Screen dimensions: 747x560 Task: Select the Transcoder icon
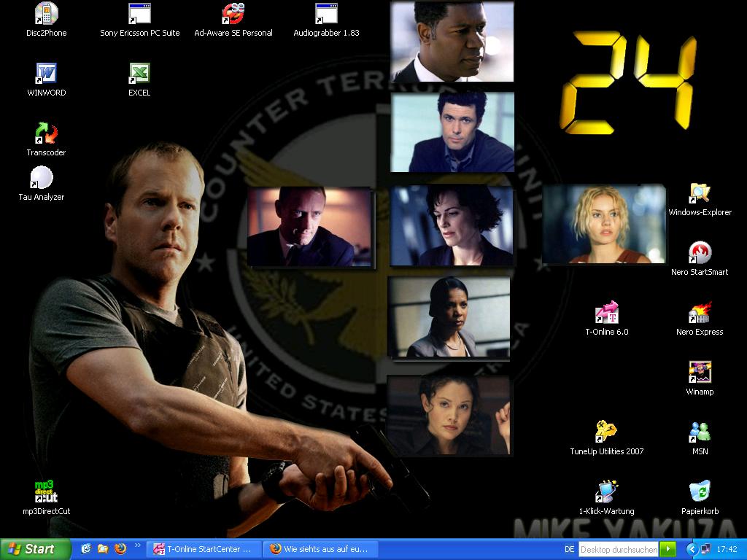(46, 133)
